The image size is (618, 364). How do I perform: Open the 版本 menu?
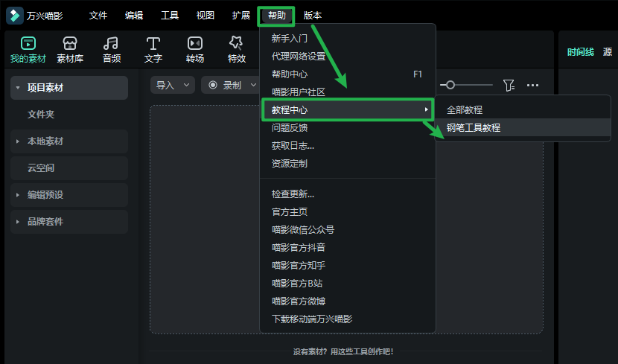click(313, 16)
